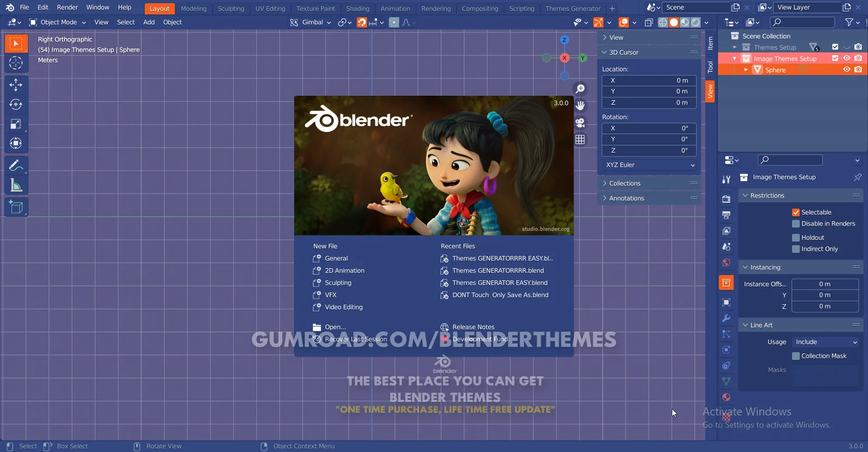This screenshot has height=452, width=868.
Task: Check Indirect Only option
Action: click(796, 249)
